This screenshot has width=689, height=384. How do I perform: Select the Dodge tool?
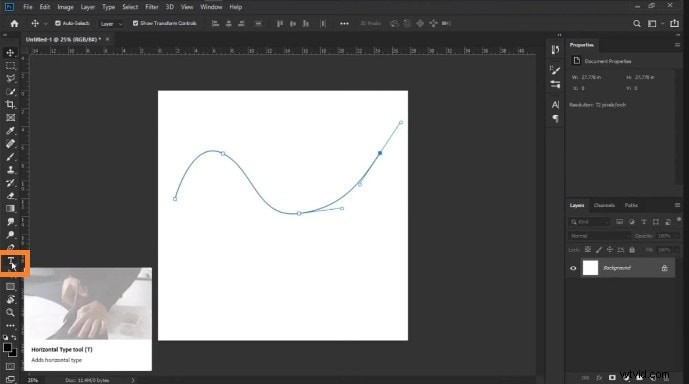10,235
